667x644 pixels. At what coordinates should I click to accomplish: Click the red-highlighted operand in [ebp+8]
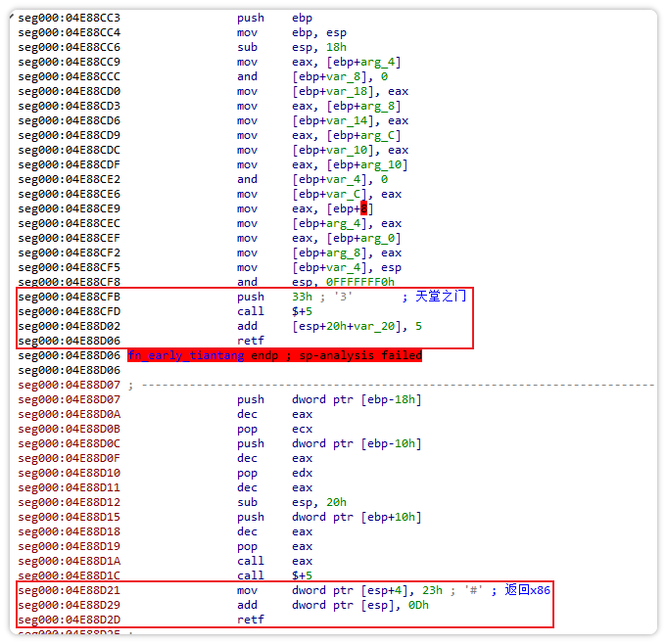(x=364, y=208)
